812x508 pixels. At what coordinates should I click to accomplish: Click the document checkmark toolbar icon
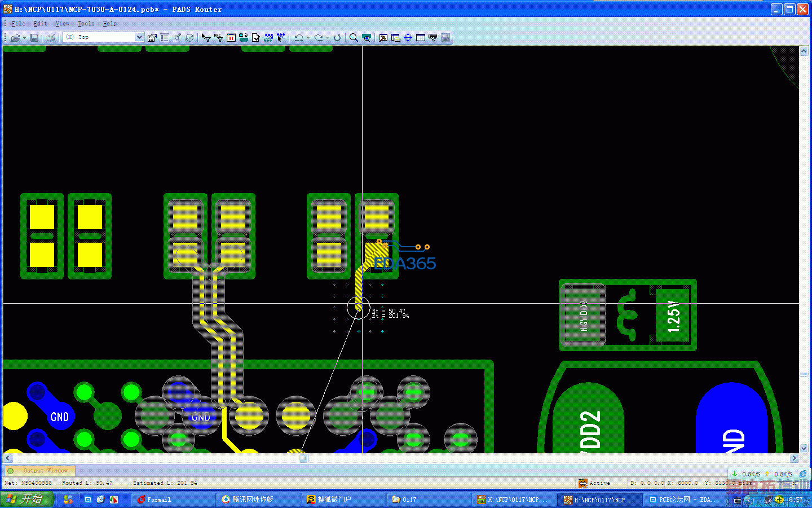click(256, 38)
